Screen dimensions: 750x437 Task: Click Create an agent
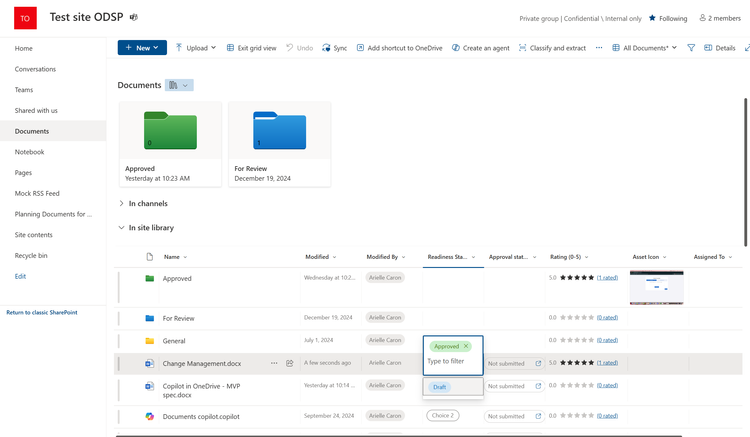(481, 48)
